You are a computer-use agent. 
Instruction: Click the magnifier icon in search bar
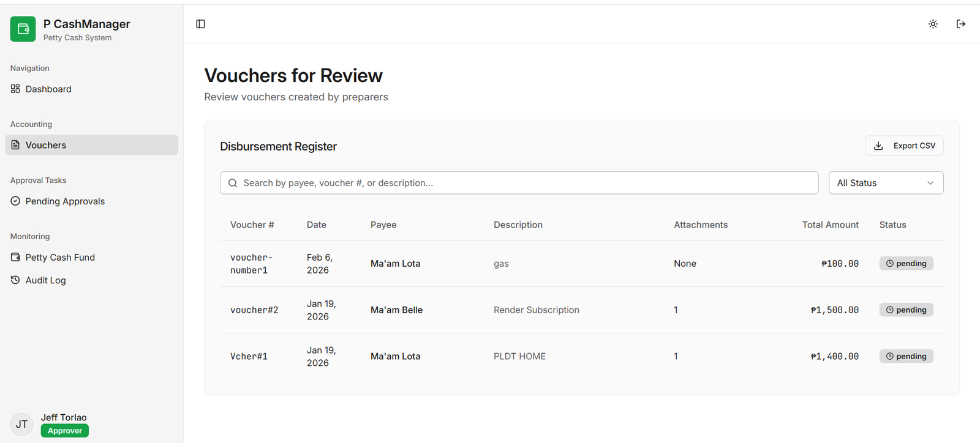233,183
